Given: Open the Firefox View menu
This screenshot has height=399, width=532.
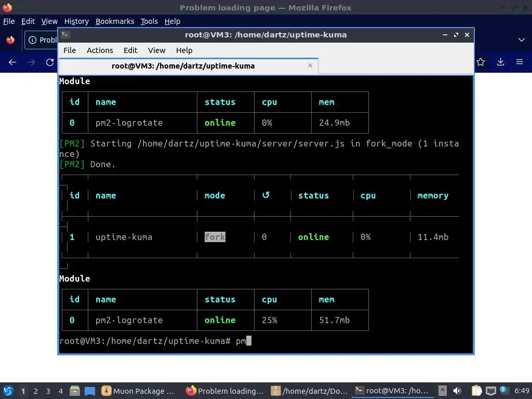Looking at the screenshot, I should (49, 21).
